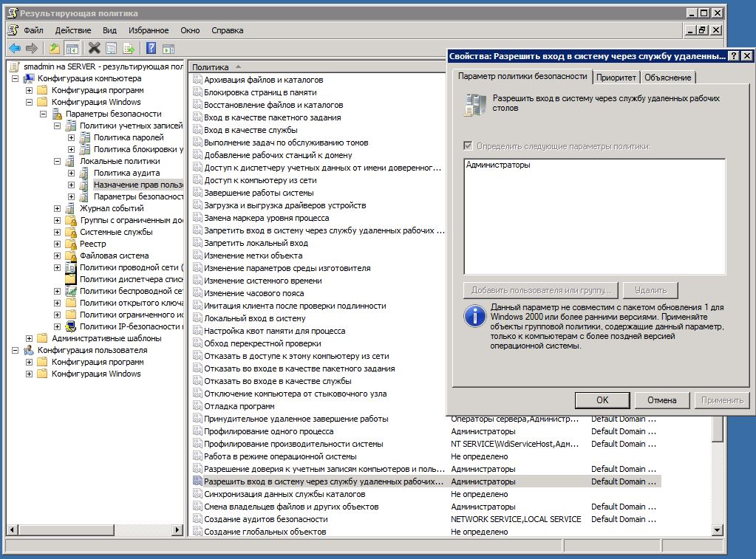Screen dimensions: 756x559
Task: Select Назначение прав пользователя in tree
Action: click(x=138, y=185)
